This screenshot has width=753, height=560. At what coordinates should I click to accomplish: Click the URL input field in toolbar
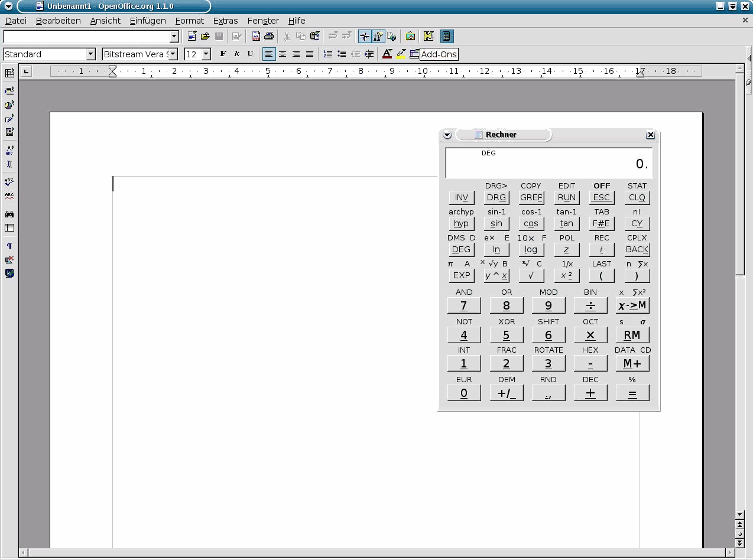point(86,37)
